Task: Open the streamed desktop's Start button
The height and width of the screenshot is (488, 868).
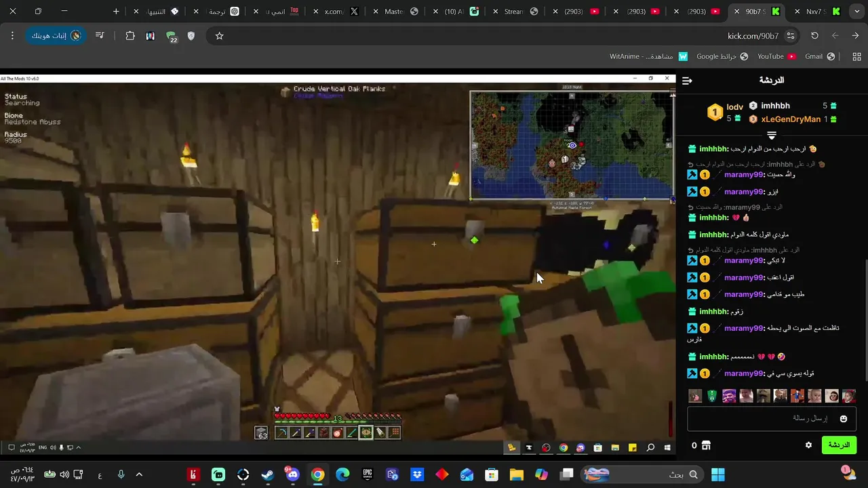Action: pos(667,447)
